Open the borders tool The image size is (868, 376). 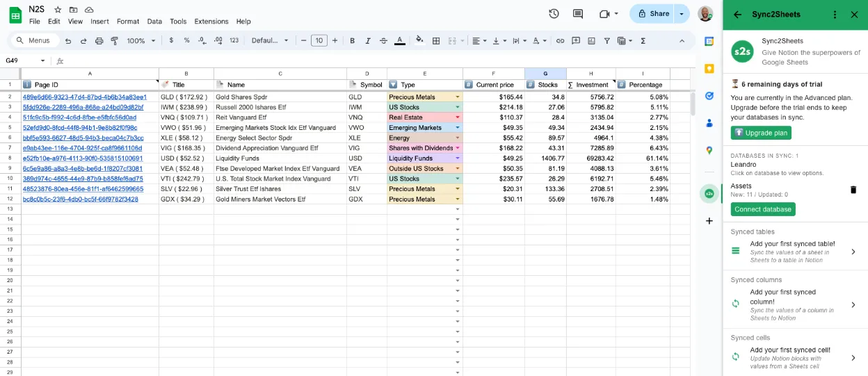click(436, 41)
